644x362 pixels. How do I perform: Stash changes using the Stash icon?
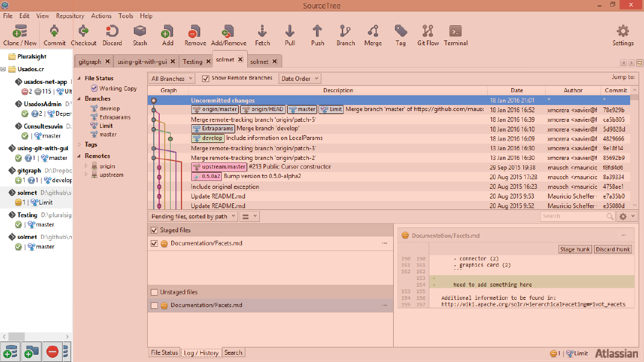pyautogui.click(x=140, y=35)
